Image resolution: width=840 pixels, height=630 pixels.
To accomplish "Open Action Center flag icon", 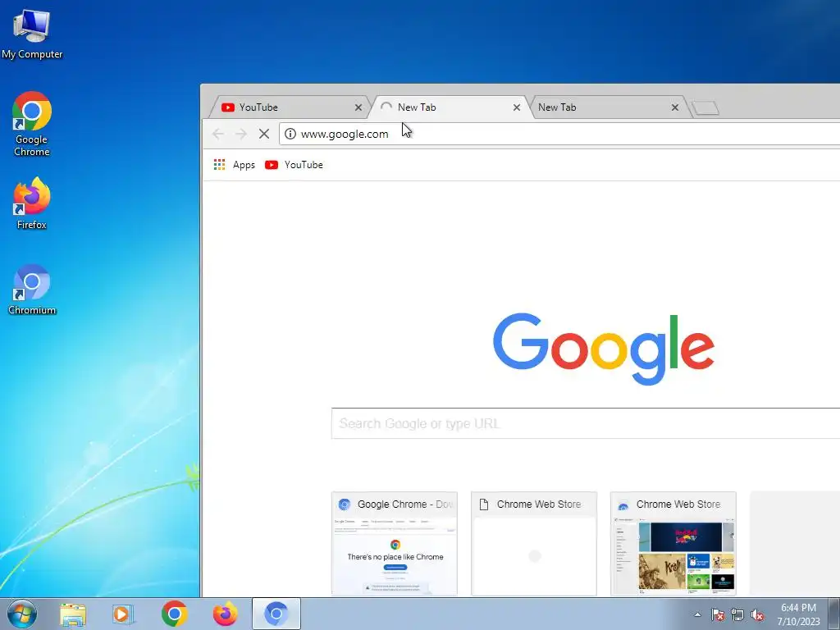I will pos(718,614).
